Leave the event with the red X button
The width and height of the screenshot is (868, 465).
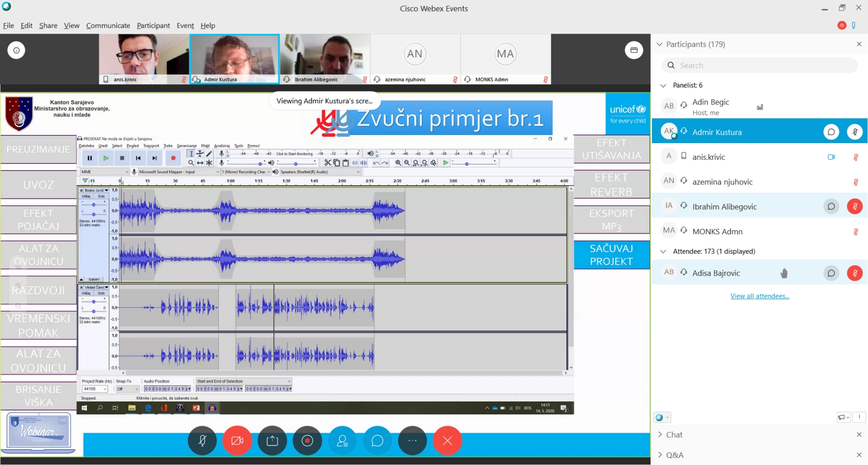448,440
